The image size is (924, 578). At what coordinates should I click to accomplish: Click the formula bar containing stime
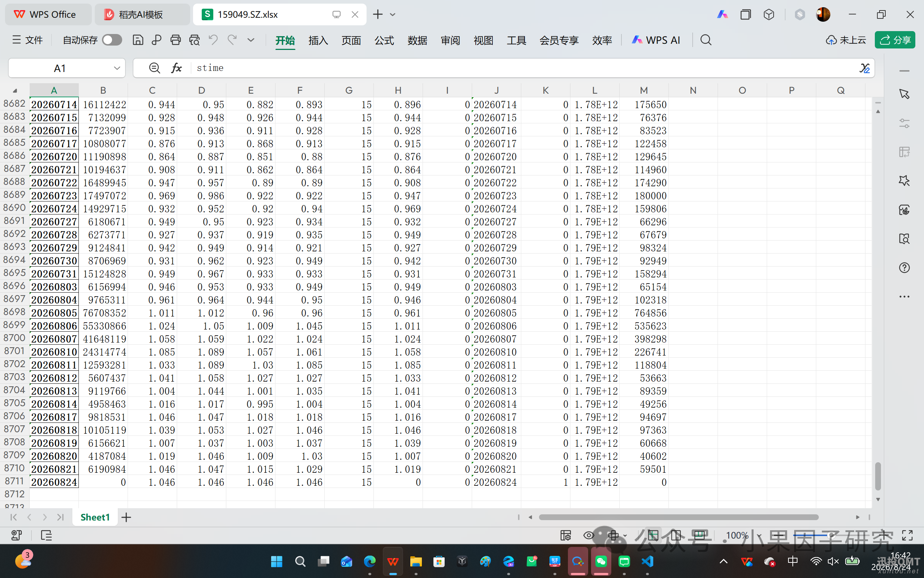(x=523, y=68)
